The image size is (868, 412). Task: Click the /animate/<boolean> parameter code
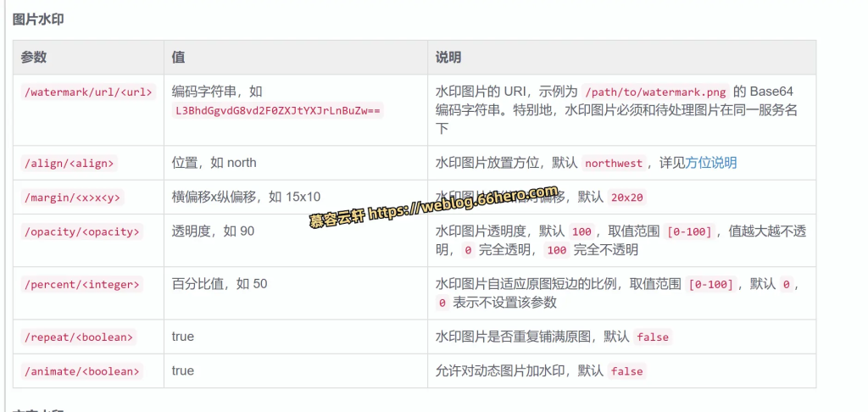pos(81,371)
